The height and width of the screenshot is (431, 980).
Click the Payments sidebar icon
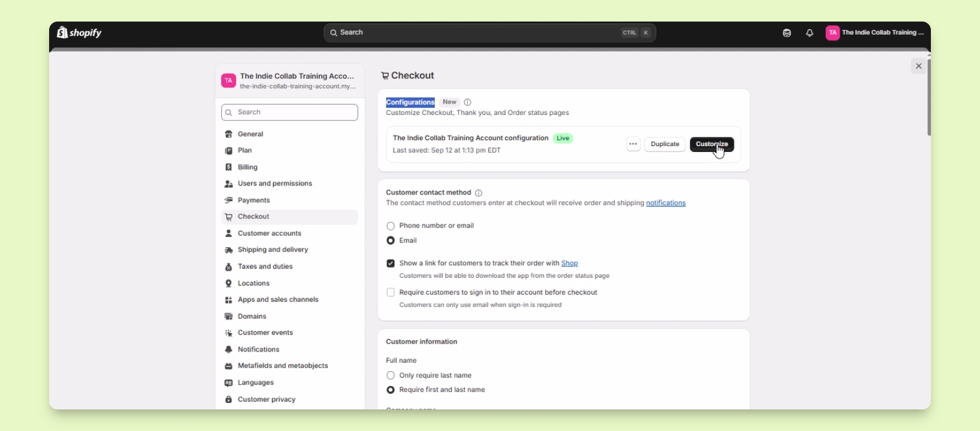point(228,201)
